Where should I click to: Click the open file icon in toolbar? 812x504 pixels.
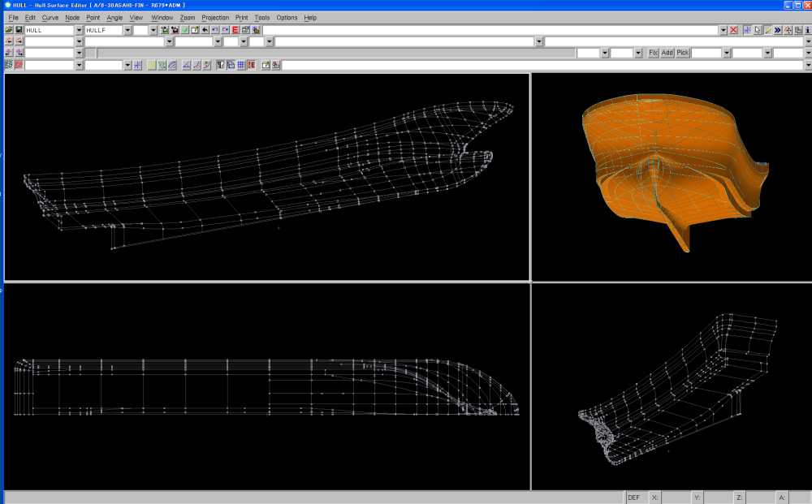[9, 30]
